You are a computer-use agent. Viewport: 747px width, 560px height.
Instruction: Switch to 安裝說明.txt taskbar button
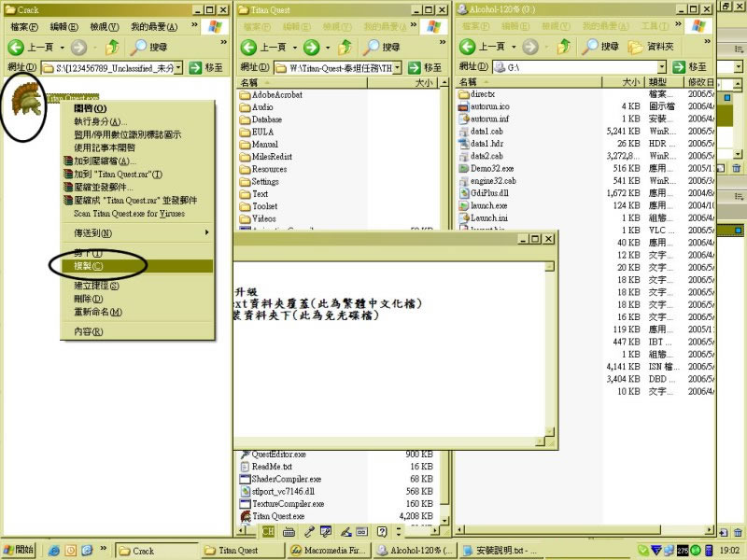tap(500, 551)
